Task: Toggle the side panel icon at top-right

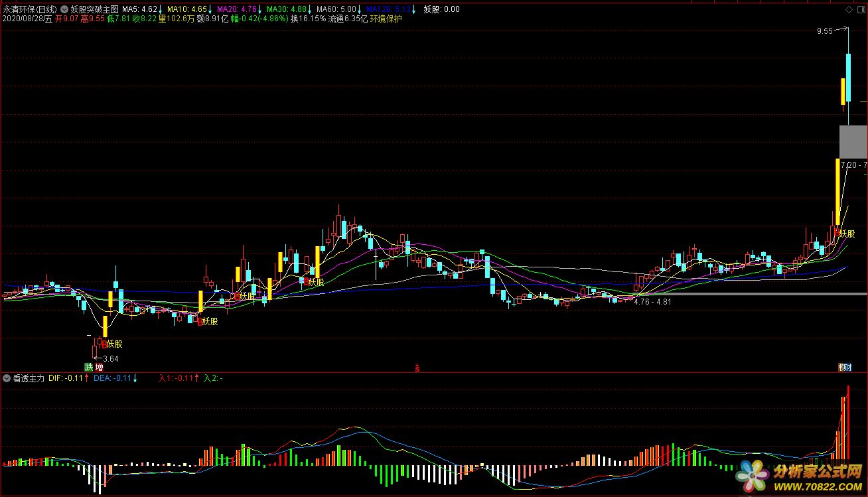Action: [861, 9]
